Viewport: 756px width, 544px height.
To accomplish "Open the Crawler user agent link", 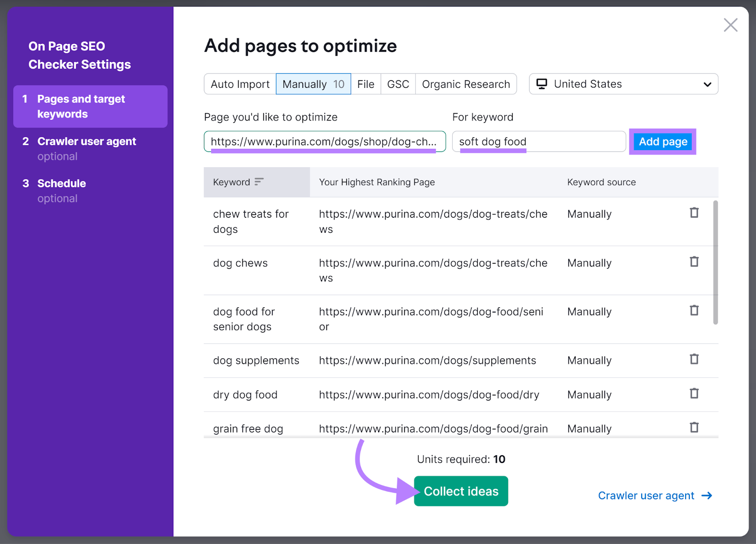I will (646, 495).
